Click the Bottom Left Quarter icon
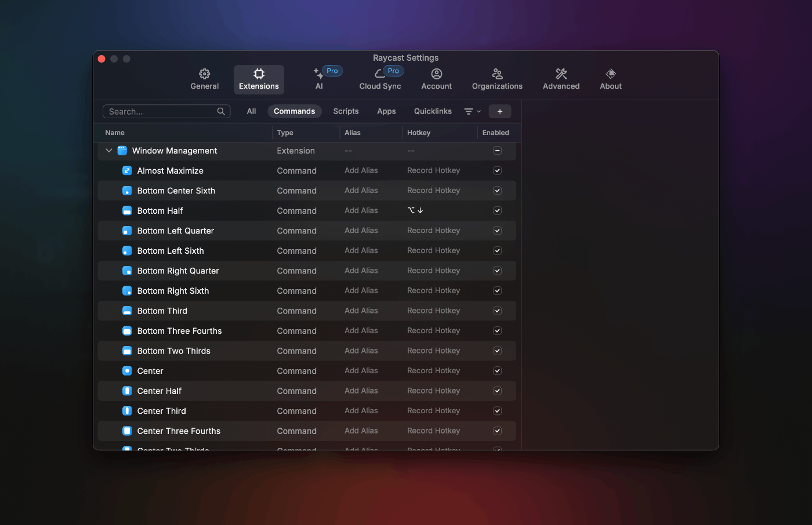 127,231
